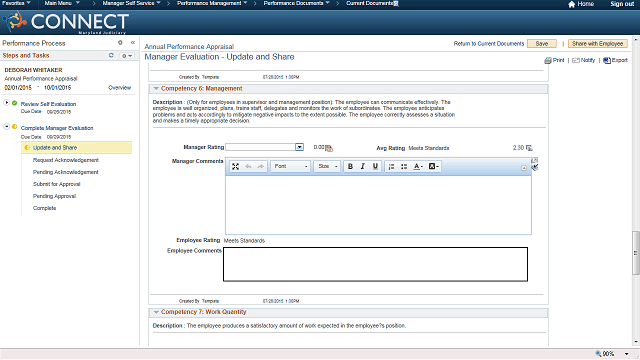Open spell check icon beside comments editor
Image resolution: width=640 pixels, height=360 pixels.
(x=535, y=167)
